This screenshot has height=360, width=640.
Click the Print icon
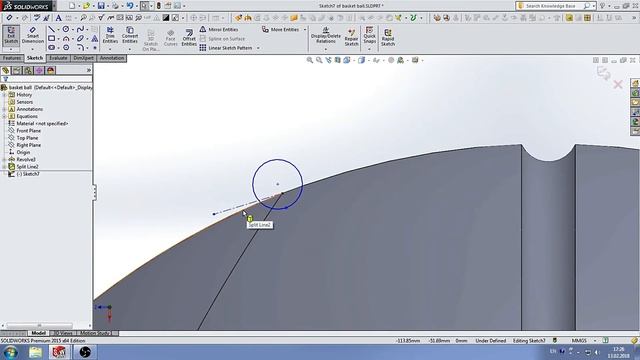coord(116,6)
